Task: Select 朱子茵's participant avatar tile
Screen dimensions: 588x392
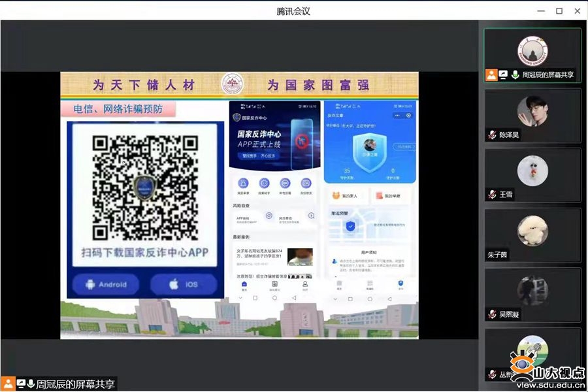Action: pos(532,235)
